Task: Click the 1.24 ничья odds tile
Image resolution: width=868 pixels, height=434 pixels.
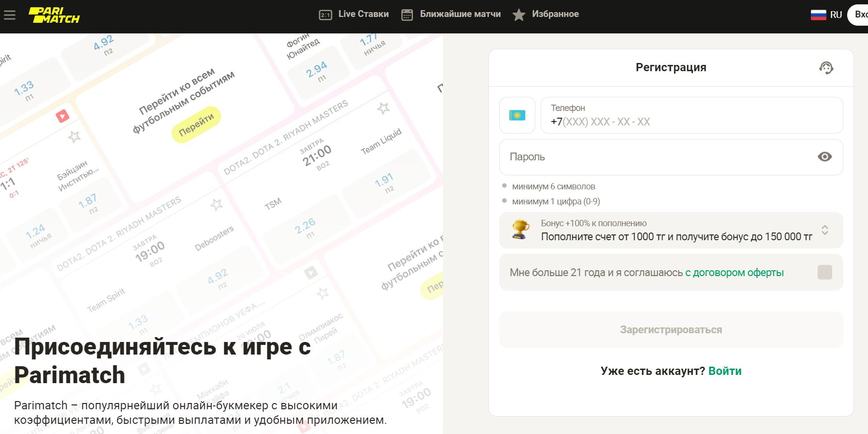Action: pyautogui.click(x=37, y=235)
